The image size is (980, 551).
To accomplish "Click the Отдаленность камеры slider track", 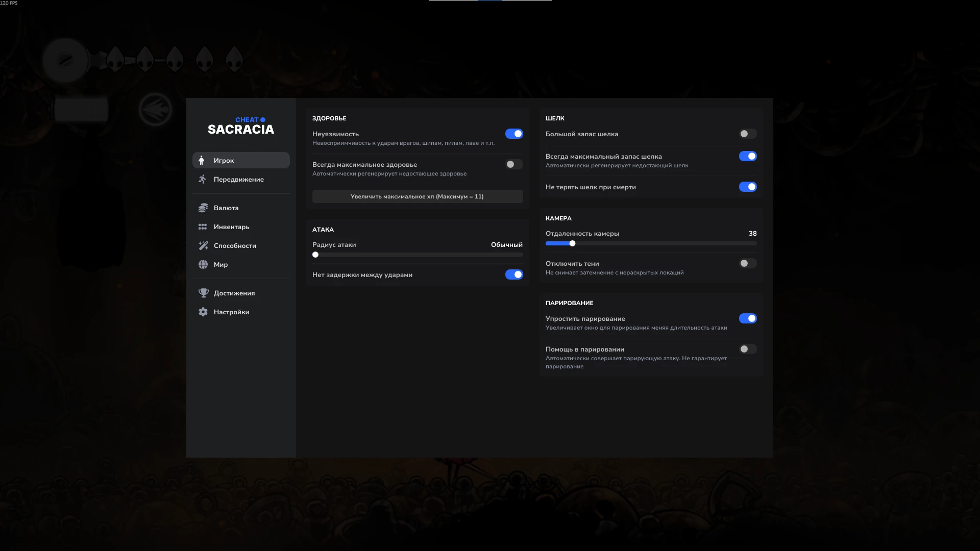I will (664, 243).
